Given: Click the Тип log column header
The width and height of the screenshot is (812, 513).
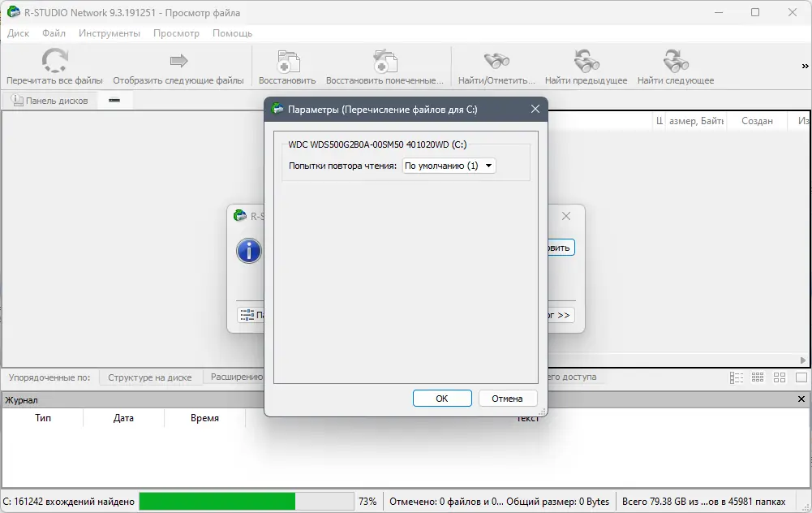Looking at the screenshot, I should coord(43,418).
